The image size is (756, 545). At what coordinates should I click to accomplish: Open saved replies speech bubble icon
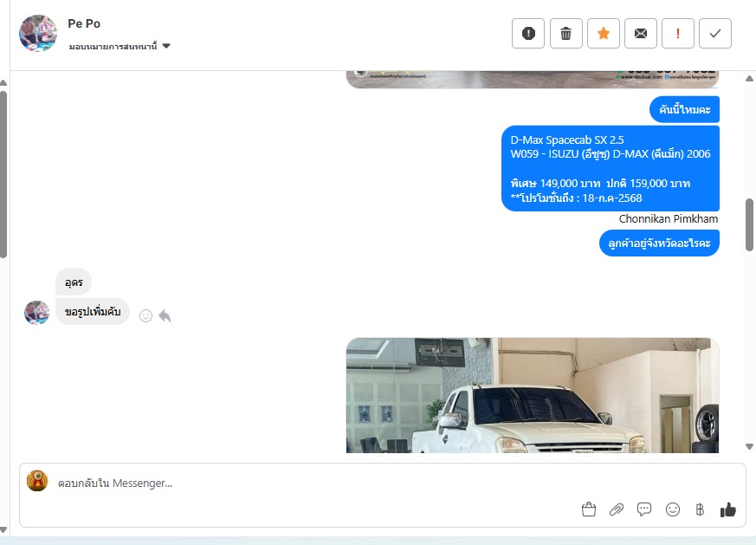click(x=644, y=509)
